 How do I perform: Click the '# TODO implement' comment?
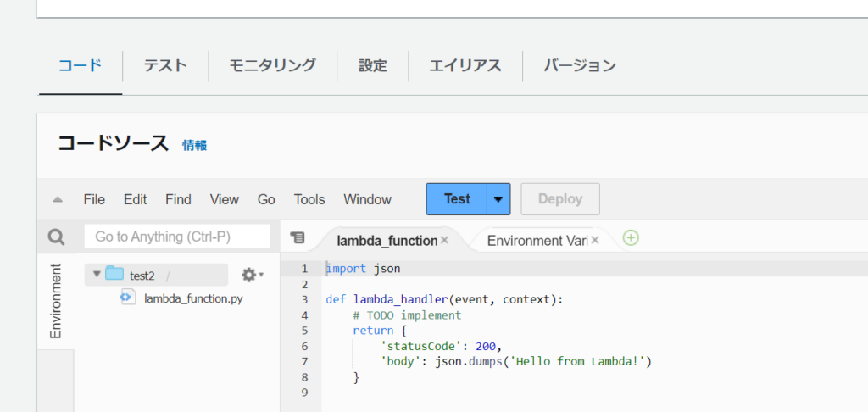coord(407,315)
